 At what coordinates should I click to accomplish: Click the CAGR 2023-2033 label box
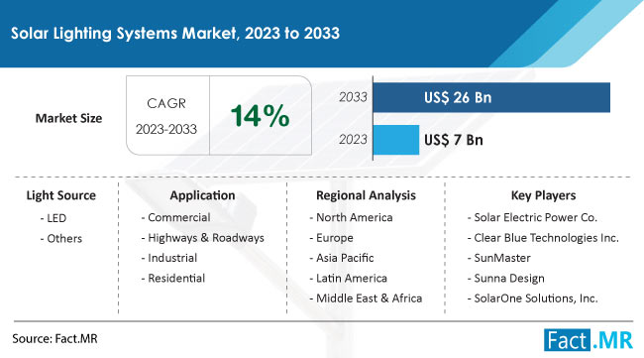pos(166,115)
